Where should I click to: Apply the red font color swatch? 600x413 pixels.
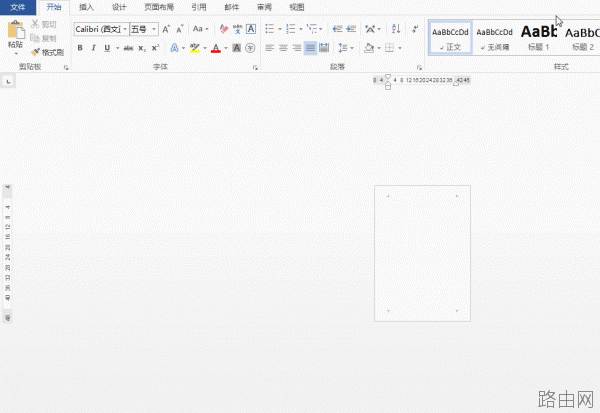click(216, 48)
